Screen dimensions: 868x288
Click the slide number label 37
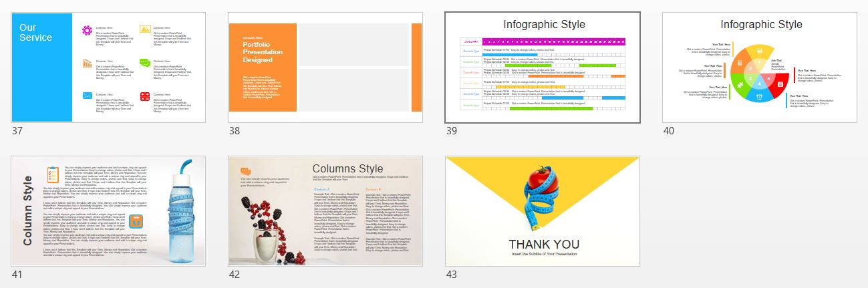click(17, 131)
